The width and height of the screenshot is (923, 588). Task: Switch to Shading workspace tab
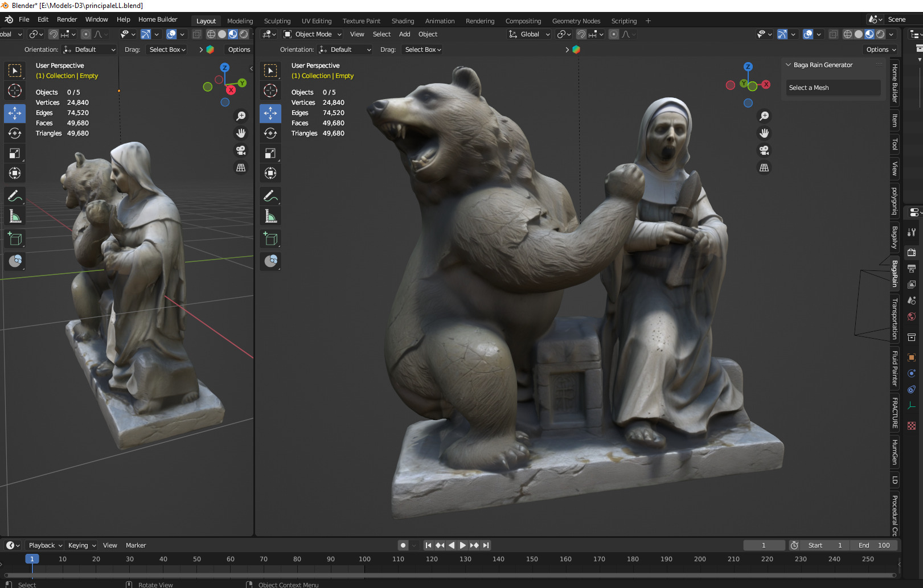(x=403, y=21)
